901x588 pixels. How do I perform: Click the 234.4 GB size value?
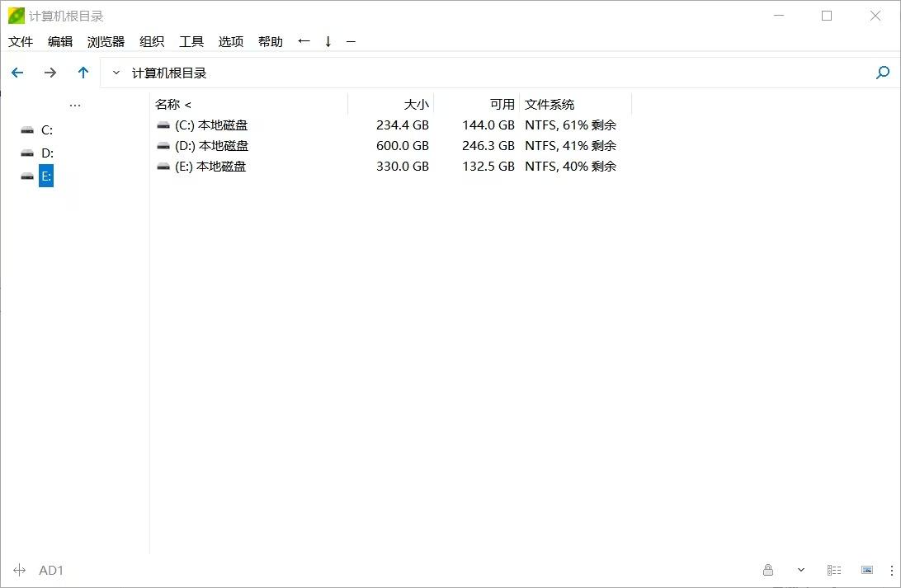[x=403, y=125]
